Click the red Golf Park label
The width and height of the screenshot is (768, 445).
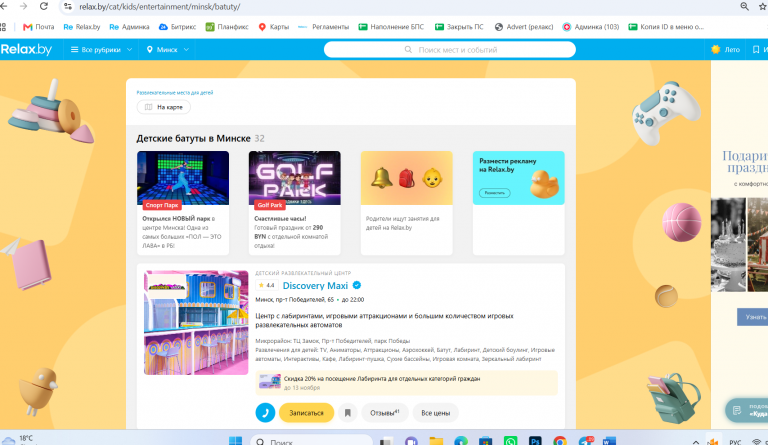coord(270,205)
